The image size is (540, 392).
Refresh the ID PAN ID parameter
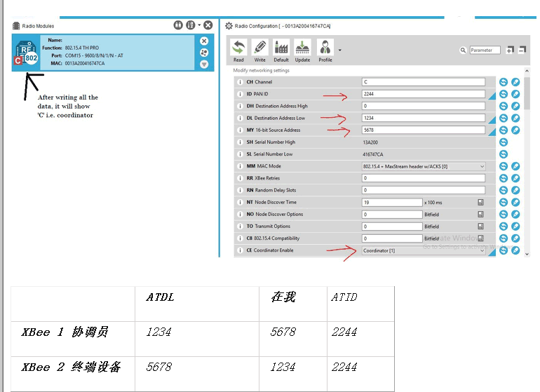pyautogui.click(x=504, y=94)
